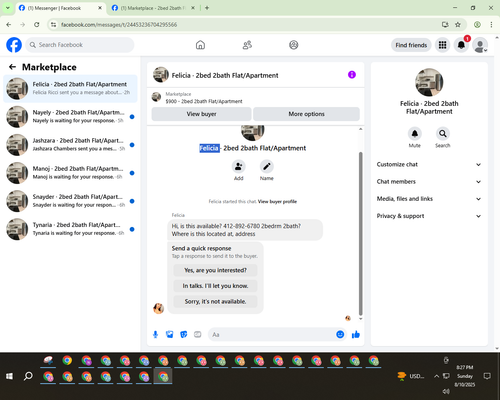Screen dimensions: 500x400
Task: Open the View buyer profile link
Action: click(277, 201)
